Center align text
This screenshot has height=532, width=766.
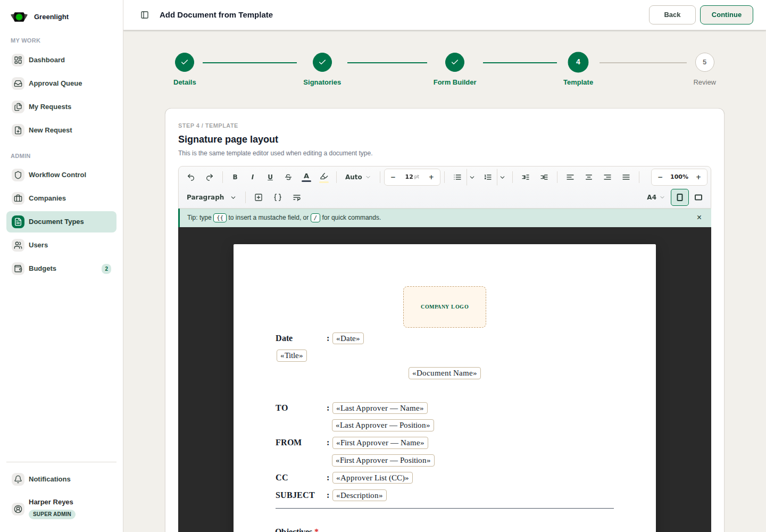point(589,177)
